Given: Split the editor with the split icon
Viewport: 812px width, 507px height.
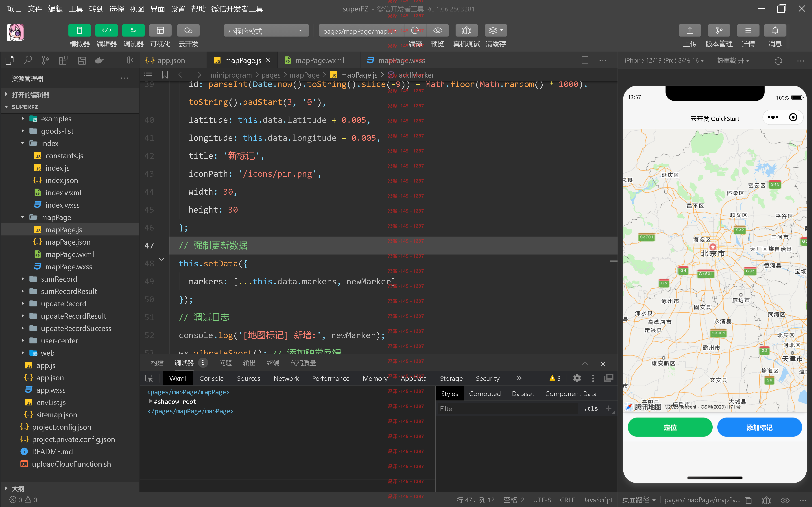Looking at the screenshot, I should pyautogui.click(x=585, y=60).
